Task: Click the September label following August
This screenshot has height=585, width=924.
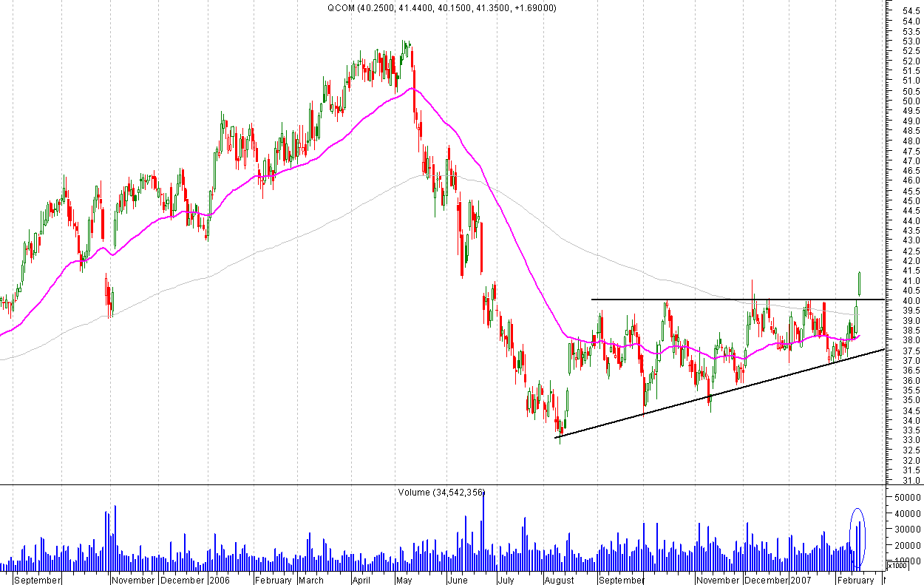Action: pyautogui.click(x=622, y=581)
